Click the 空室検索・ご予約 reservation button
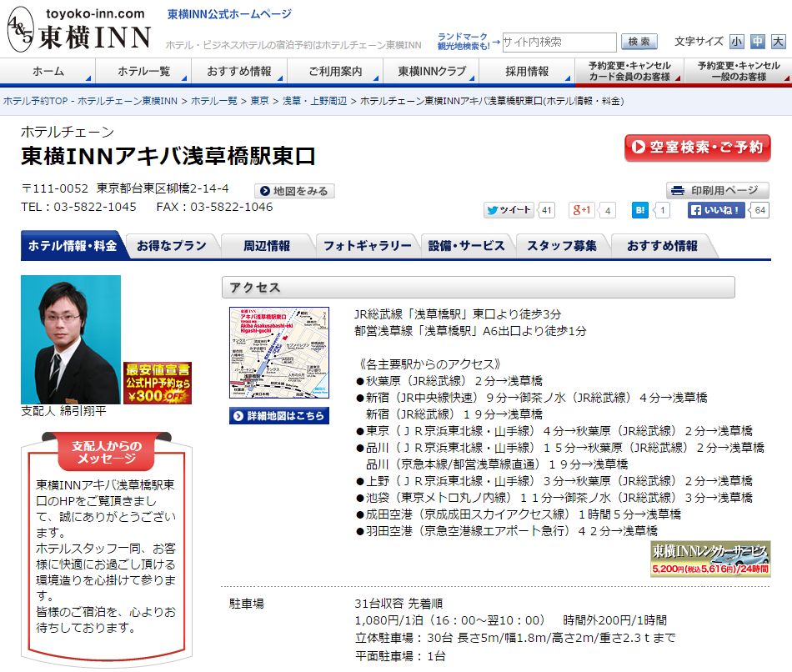The height and width of the screenshot is (672, 792). 698,148
